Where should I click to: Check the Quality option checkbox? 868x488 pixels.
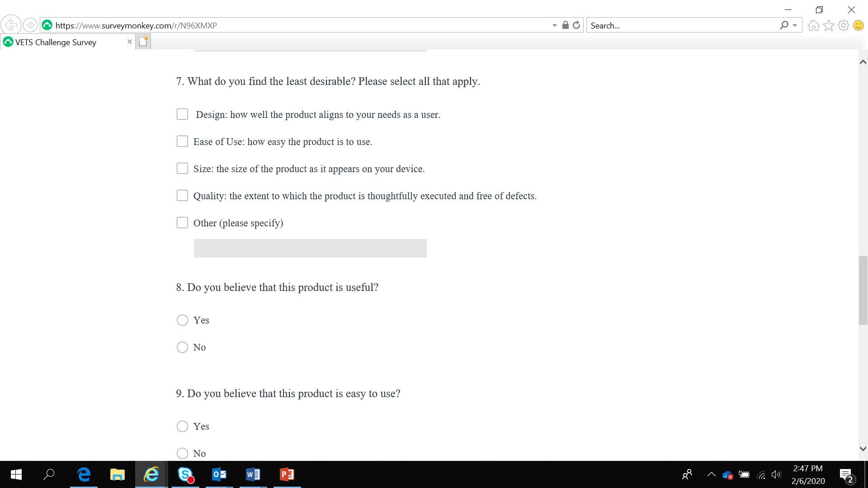coord(182,196)
